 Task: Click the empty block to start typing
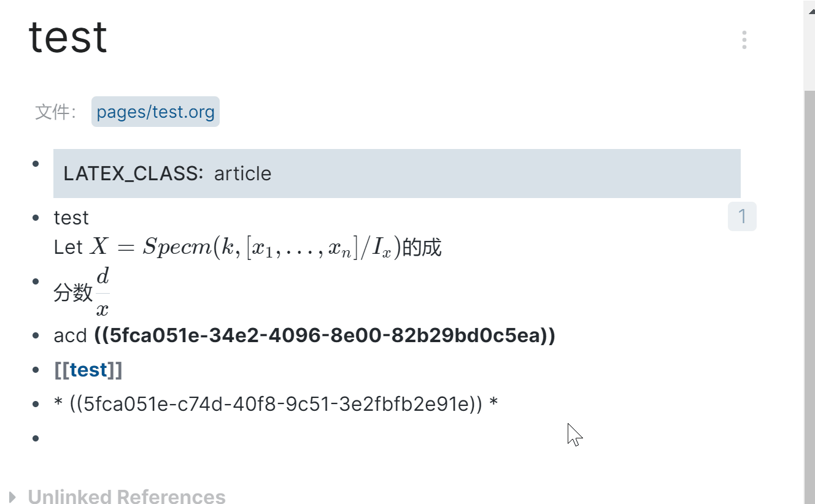pyautogui.click(x=184, y=437)
